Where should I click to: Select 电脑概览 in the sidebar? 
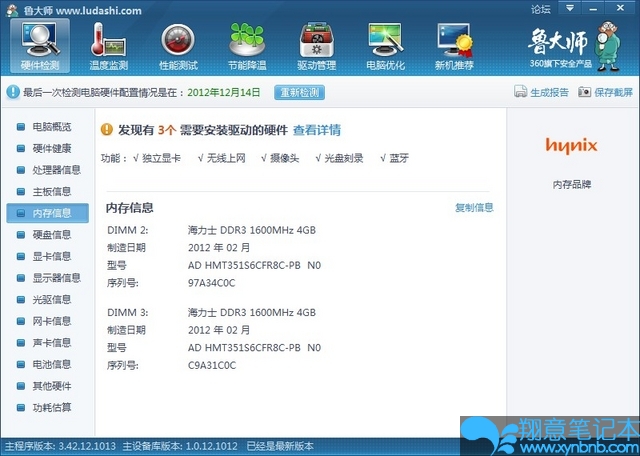click(51, 127)
